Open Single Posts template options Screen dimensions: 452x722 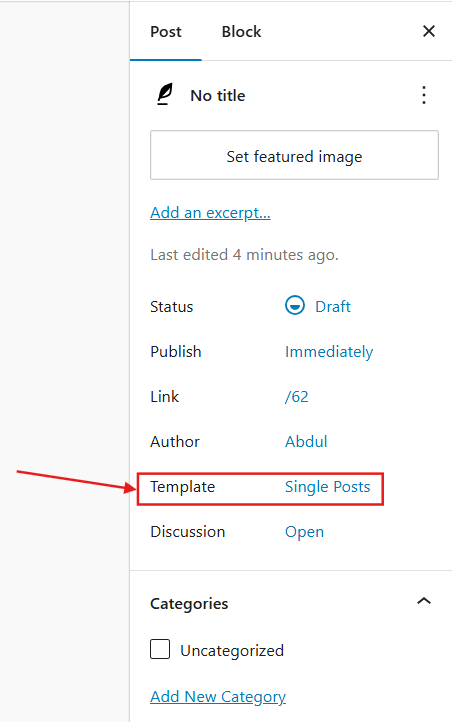[x=327, y=487]
